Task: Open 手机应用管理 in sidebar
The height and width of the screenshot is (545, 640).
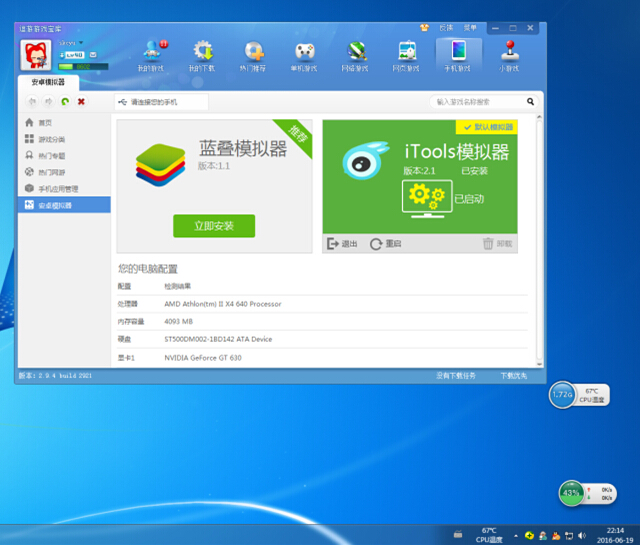Action: point(64,189)
